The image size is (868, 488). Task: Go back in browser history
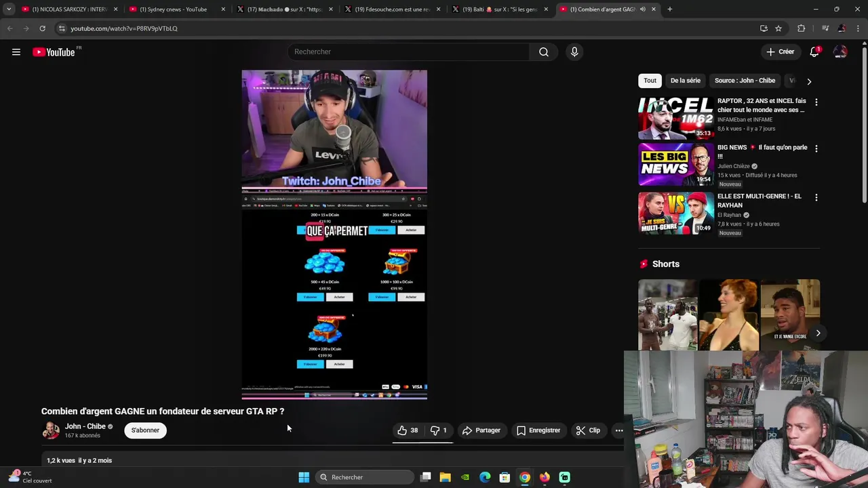point(9,28)
